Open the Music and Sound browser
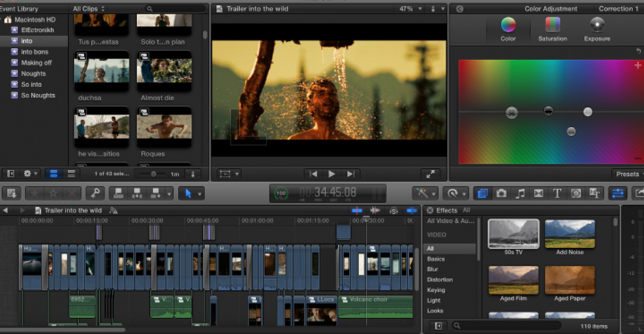 point(520,193)
